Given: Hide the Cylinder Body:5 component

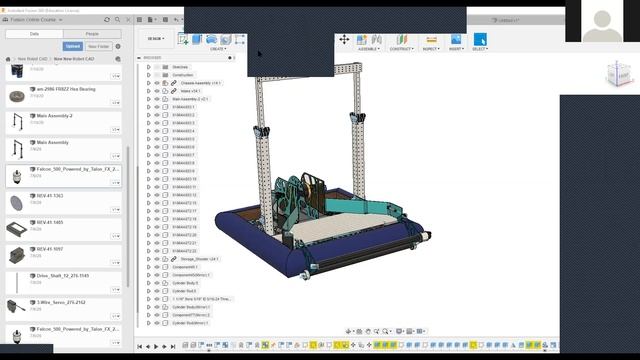Looking at the screenshot, I should pyautogui.click(x=157, y=283).
